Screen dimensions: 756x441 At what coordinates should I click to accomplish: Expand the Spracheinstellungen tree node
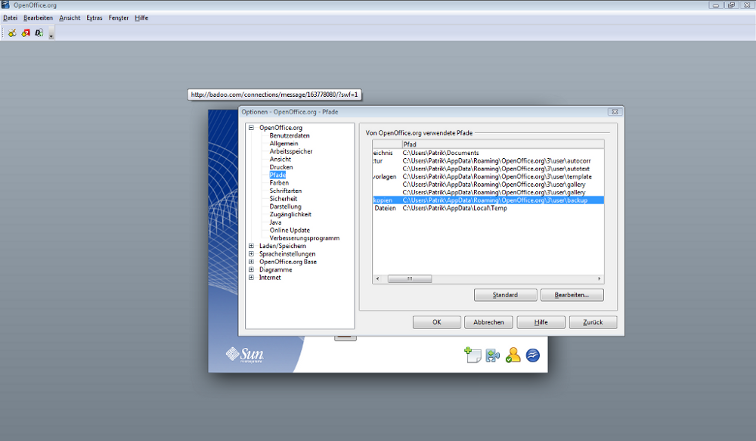pyautogui.click(x=251, y=254)
